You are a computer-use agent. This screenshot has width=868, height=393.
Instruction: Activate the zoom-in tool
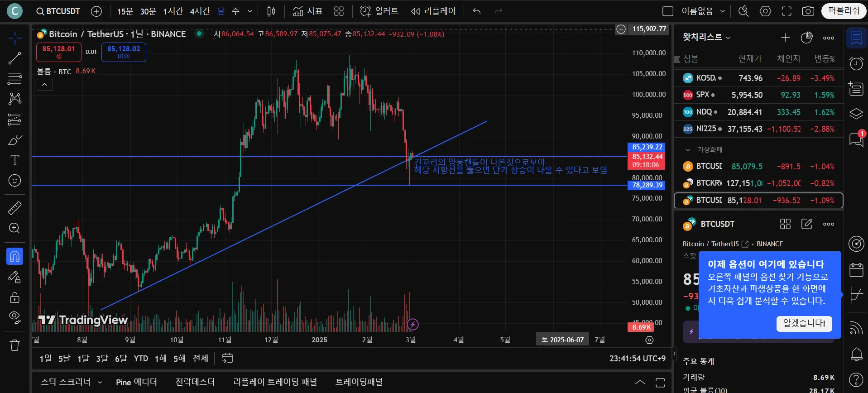15,228
